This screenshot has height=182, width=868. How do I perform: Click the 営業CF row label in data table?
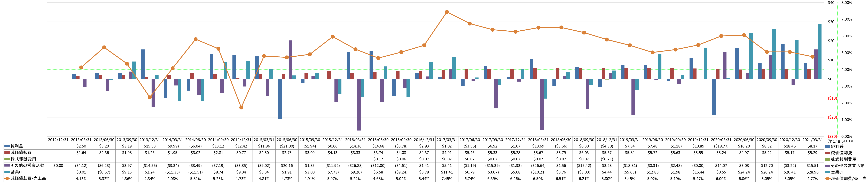[17, 172]
